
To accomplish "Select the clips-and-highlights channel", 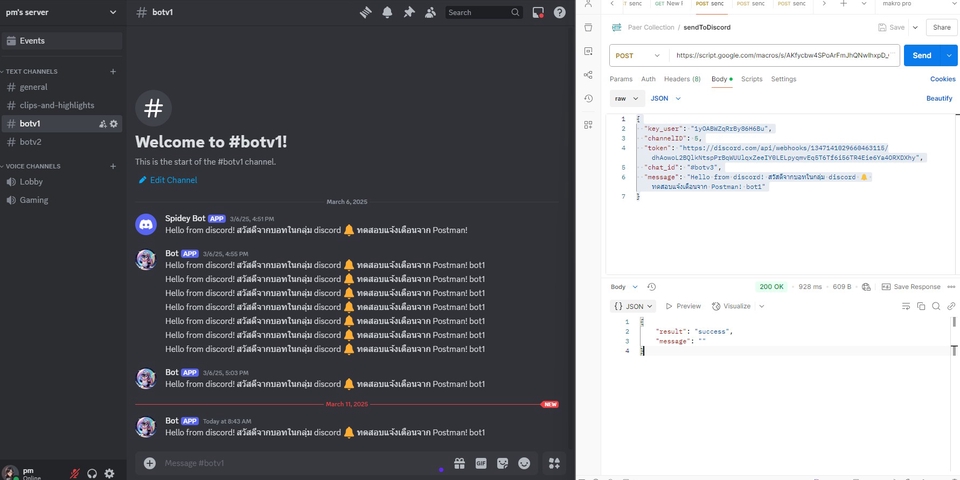I will 62,105.
